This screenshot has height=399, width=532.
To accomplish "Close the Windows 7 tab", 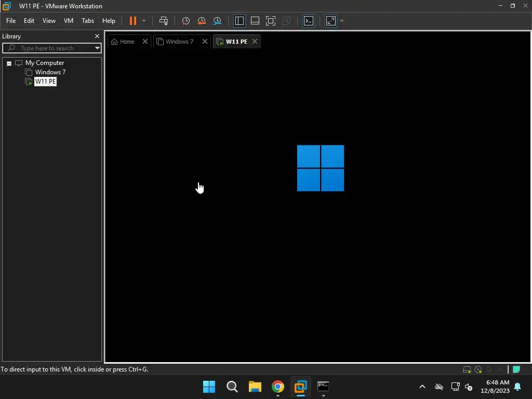I will click(x=205, y=42).
